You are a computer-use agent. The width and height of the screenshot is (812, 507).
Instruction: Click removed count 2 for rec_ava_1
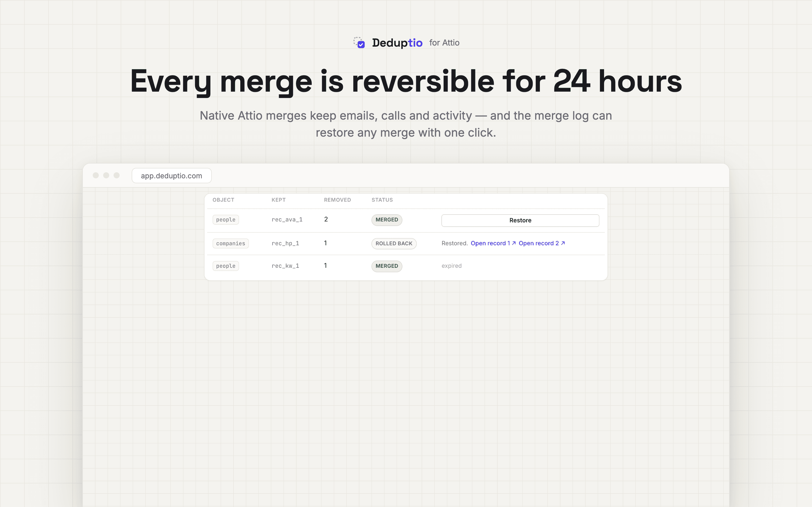326,219
